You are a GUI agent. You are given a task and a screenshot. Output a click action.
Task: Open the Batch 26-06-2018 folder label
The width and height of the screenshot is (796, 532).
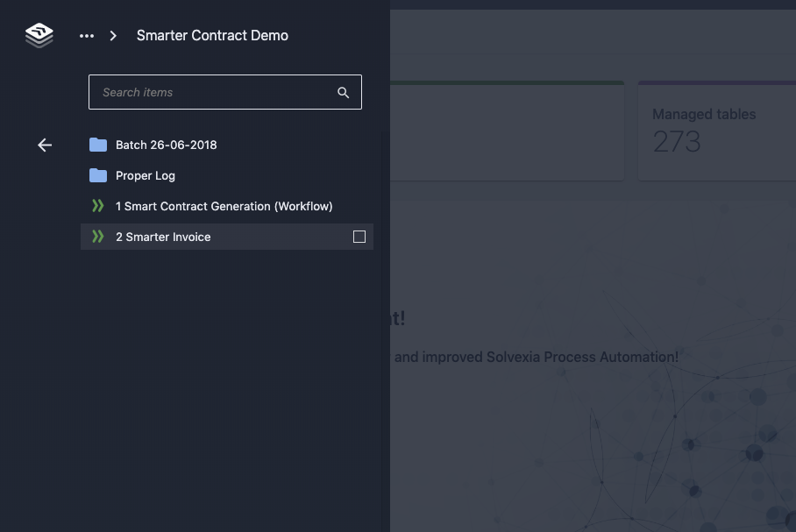[x=166, y=145]
